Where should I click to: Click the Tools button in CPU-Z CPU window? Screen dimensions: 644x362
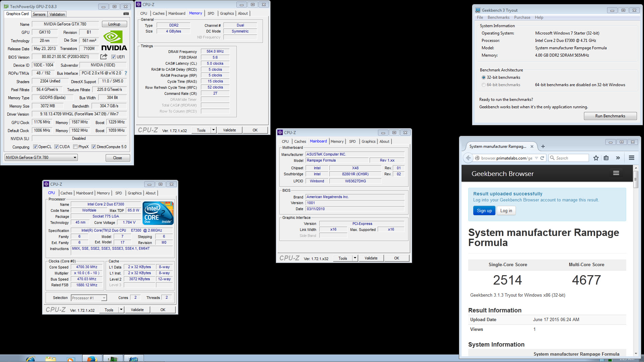[x=109, y=310]
